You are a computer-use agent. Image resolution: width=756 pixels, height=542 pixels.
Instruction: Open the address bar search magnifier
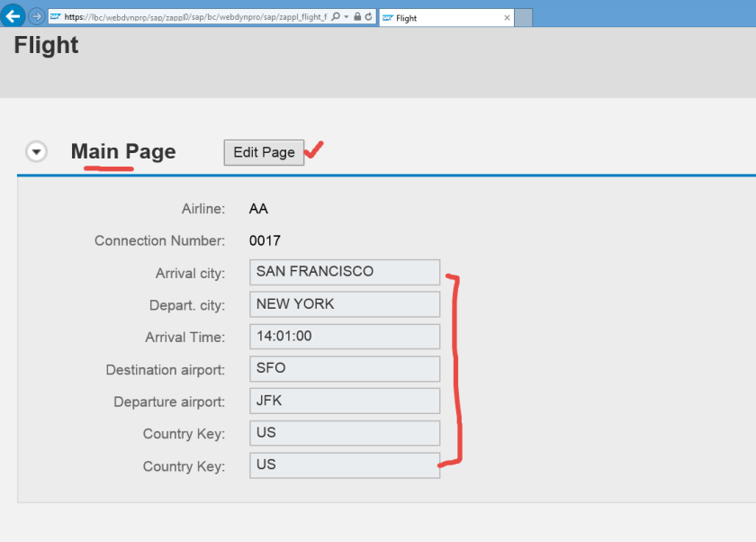point(336,16)
